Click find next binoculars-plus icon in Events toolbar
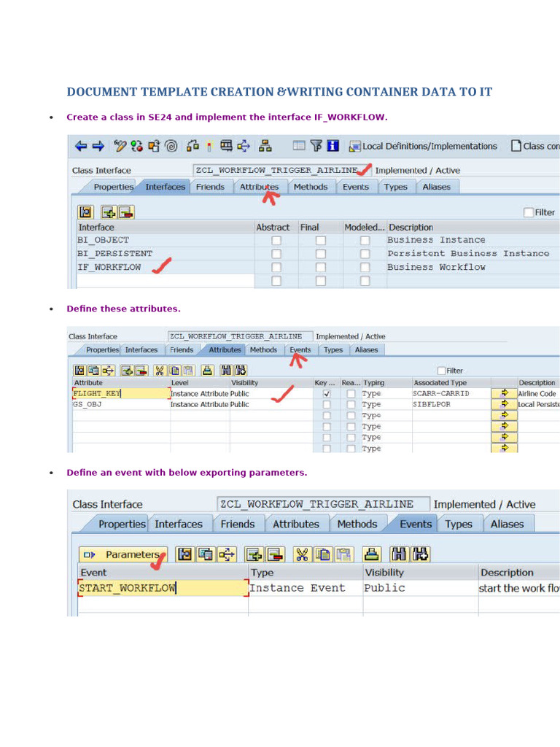This screenshot has width=560, height=747. [x=421, y=554]
